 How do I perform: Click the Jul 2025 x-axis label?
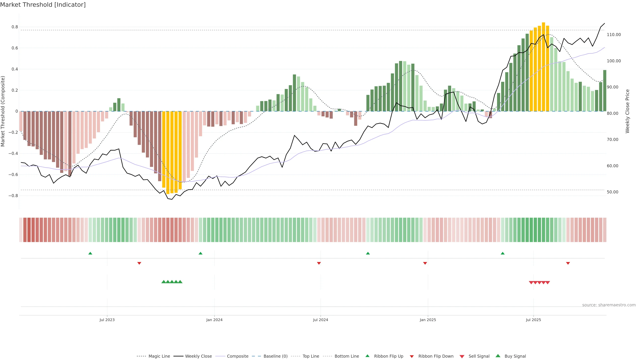pos(533,320)
